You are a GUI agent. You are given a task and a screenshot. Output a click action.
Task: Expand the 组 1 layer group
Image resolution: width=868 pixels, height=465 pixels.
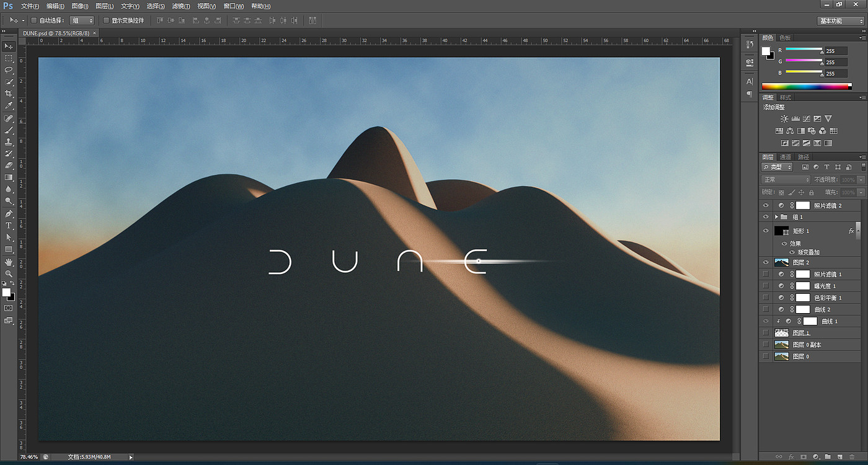(x=776, y=217)
